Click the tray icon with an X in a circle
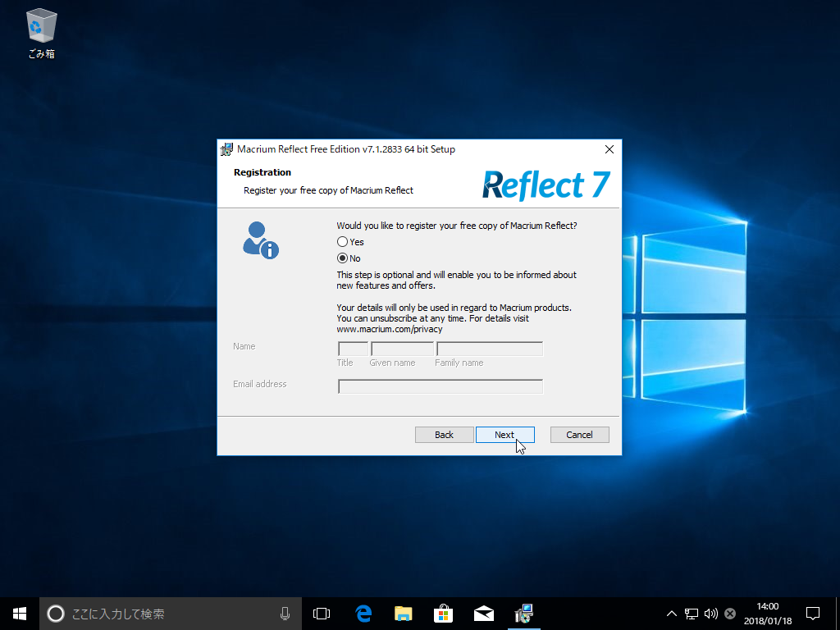840x630 pixels. tap(729, 614)
